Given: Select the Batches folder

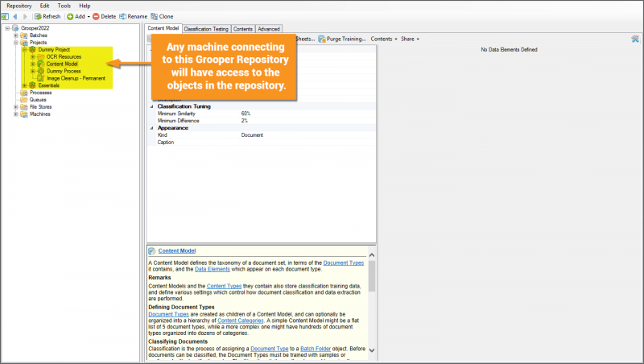Looking at the screenshot, I should click(38, 35).
